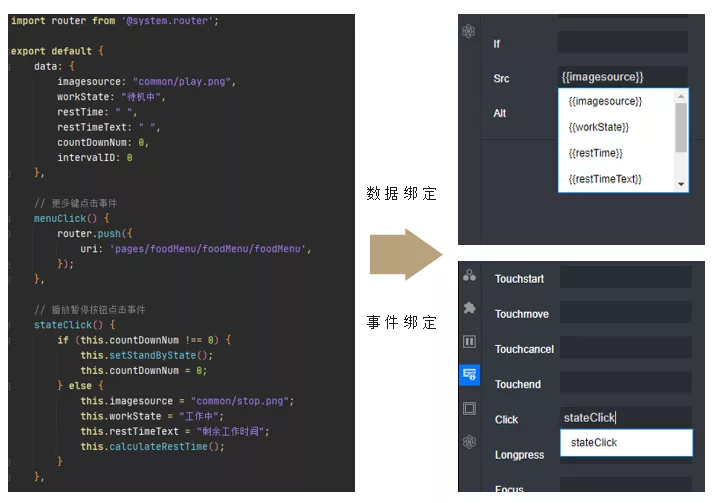
Task: Click the 'stateClick()' function definition in code
Action: [68, 325]
